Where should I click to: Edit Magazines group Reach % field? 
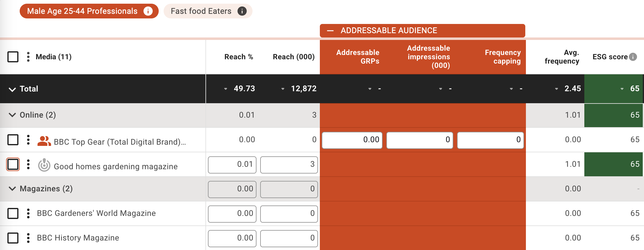[232, 189]
